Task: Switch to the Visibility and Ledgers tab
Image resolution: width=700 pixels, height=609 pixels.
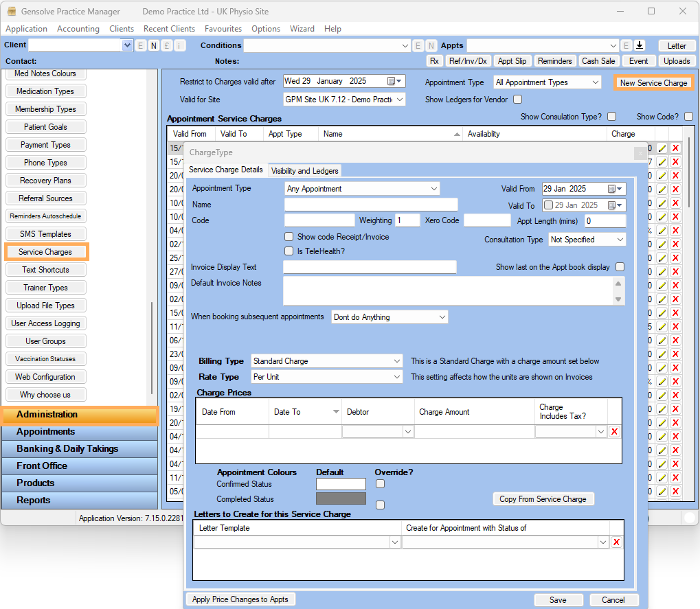Action: [304, 170]
